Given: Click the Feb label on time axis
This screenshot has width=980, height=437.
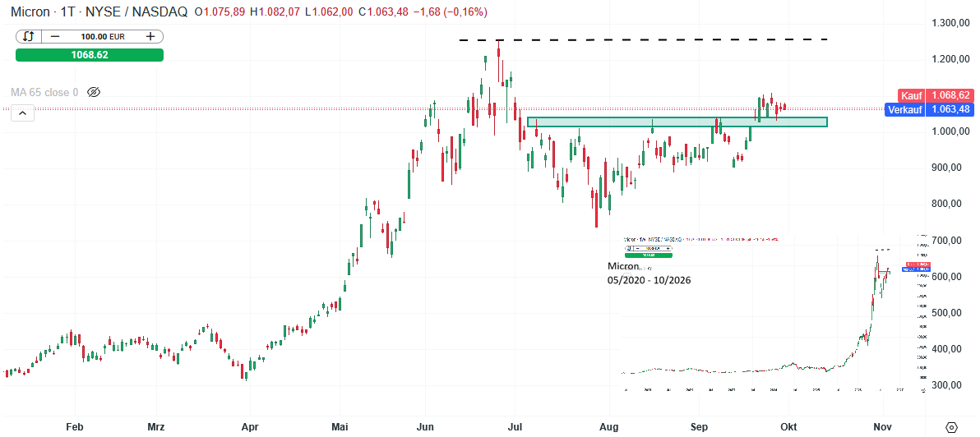Looking at the screenshot, I should pos(74,427).
